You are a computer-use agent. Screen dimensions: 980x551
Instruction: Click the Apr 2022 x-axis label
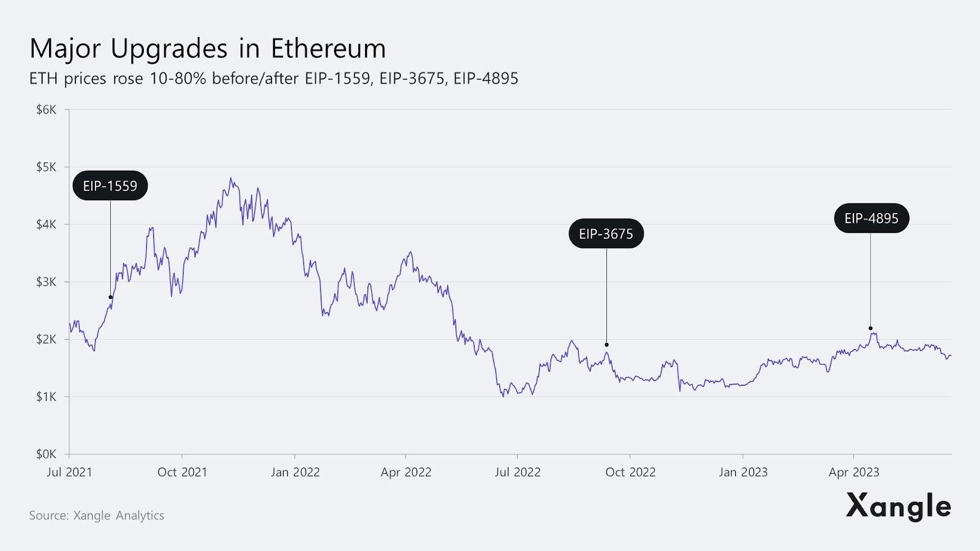(406, 472)
